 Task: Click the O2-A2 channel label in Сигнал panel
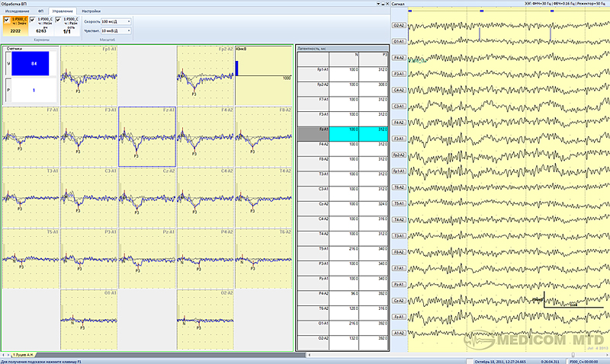(399, 25)
